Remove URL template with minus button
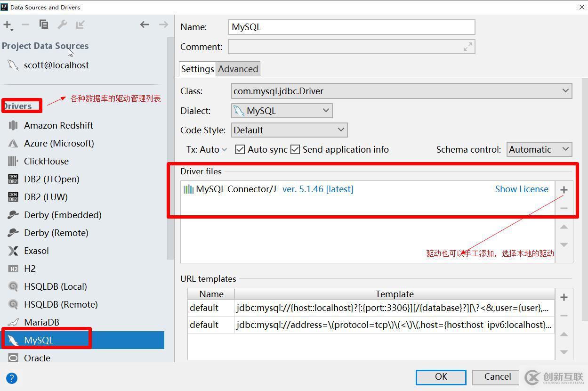This screenshot has height=391, width=588. click(564, 316)
